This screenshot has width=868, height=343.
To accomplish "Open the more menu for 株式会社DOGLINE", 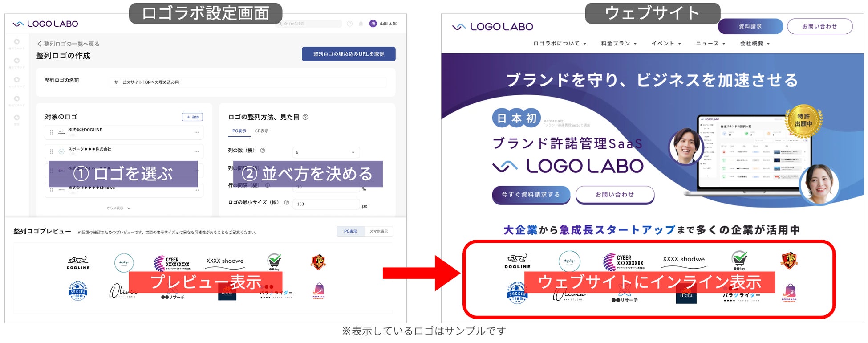I will 196,132.
